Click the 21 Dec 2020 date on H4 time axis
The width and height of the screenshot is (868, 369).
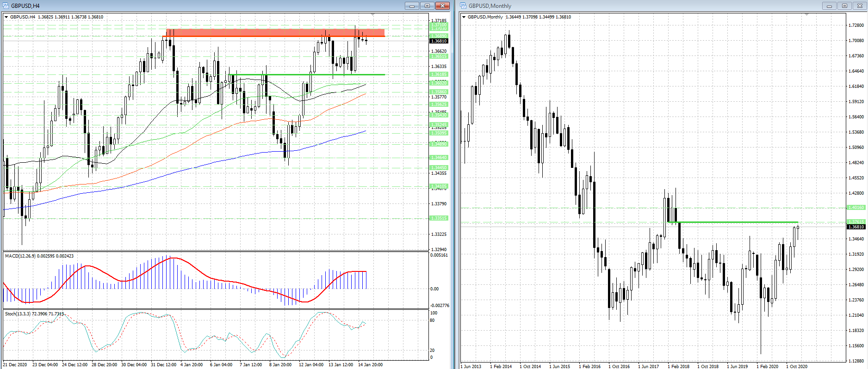15,365
